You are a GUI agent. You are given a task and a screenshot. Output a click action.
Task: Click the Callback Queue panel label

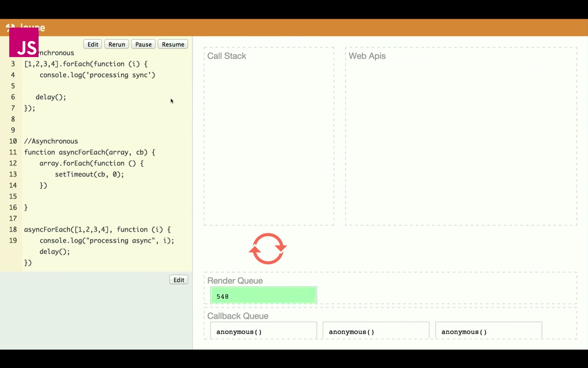click(237, 316)
